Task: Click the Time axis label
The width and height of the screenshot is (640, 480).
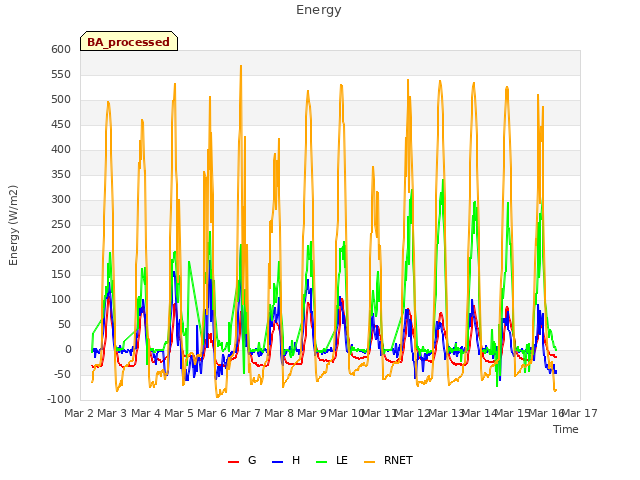Action: [566, 429]
